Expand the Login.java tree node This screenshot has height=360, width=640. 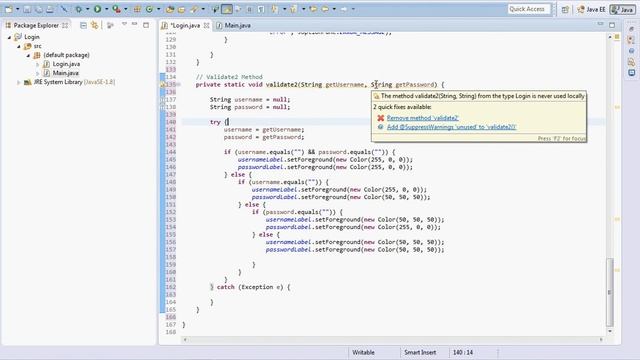[x=38, y=64]
